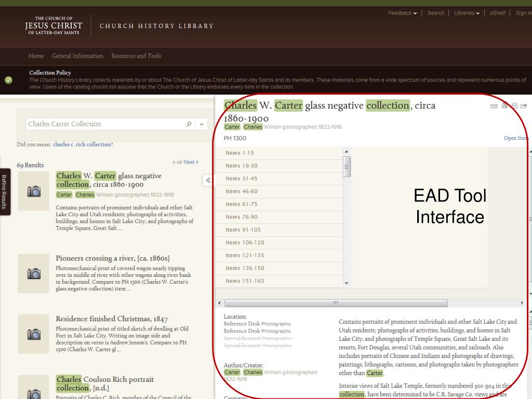Click the Collection Policy heading

tap(50, 73)
